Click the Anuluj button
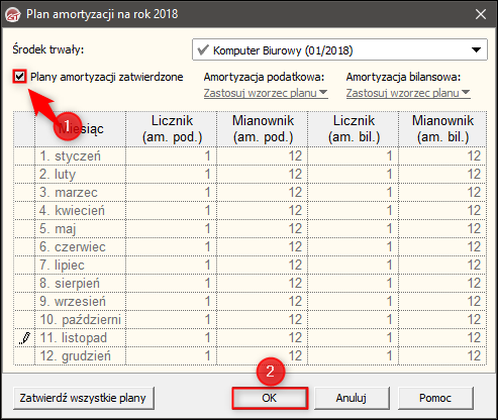This screenshot has height=420, width=498. [x=352, y=398]
